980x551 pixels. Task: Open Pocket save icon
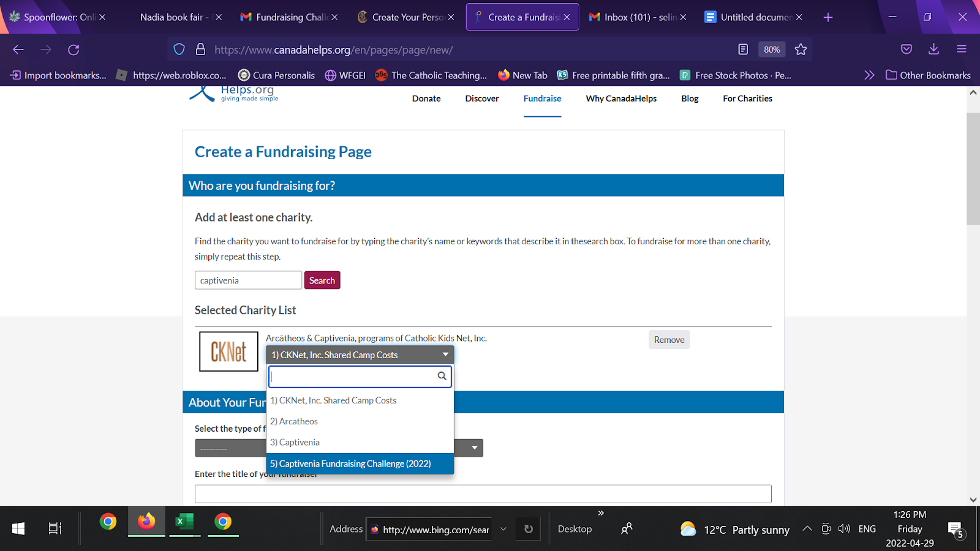(x=907, y=50)
